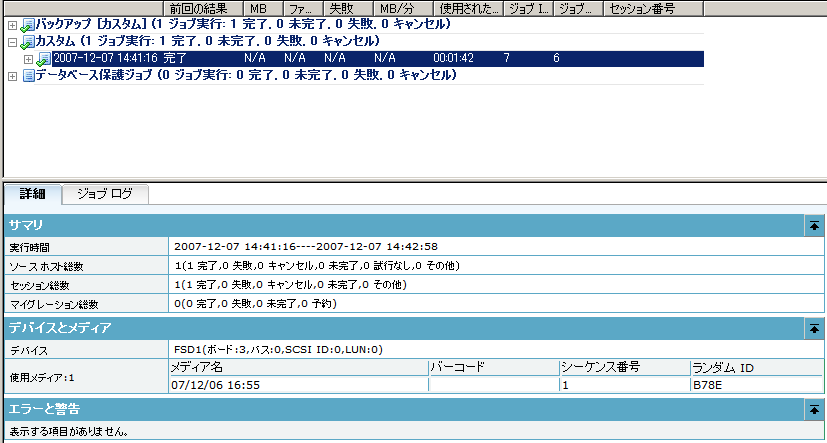The image size is (827, 443).
Task: Sort by the セッション番号 column header
Action: click(x=653, y=8)
